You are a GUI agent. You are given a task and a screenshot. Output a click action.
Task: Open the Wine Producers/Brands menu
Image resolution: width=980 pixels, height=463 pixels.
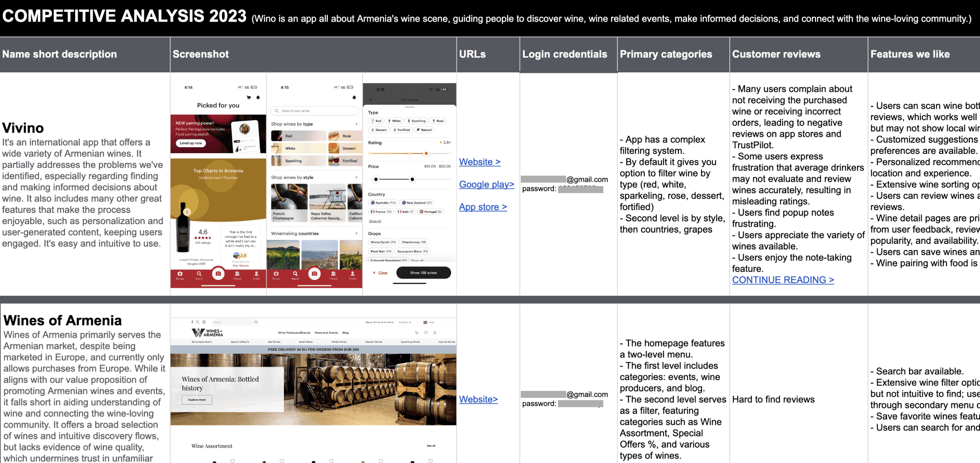pos(294,333)
